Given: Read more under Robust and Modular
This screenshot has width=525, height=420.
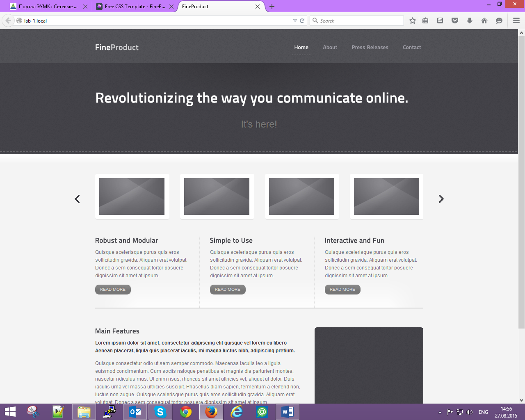Looking at the screenshot, I should coord(113,290).
